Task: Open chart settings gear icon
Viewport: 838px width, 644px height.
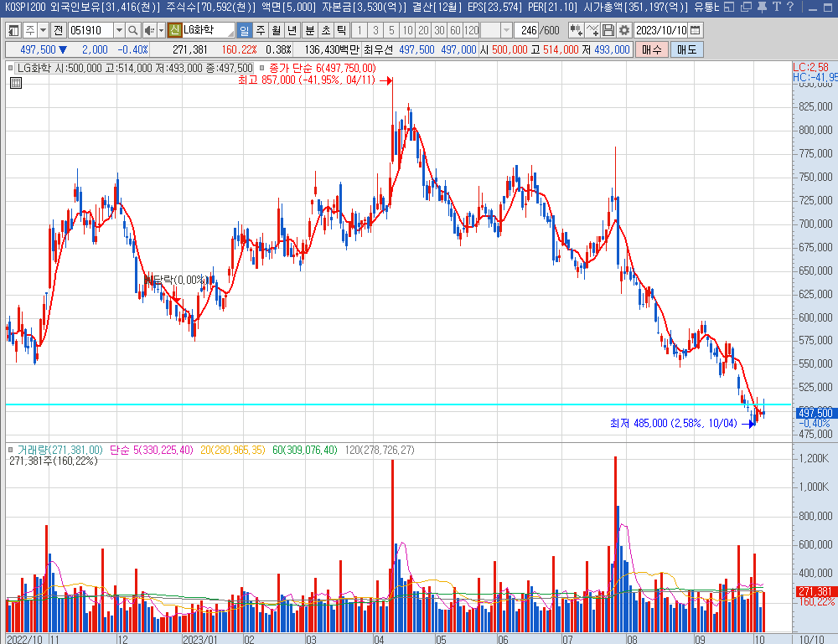Action: coord(624,30)
